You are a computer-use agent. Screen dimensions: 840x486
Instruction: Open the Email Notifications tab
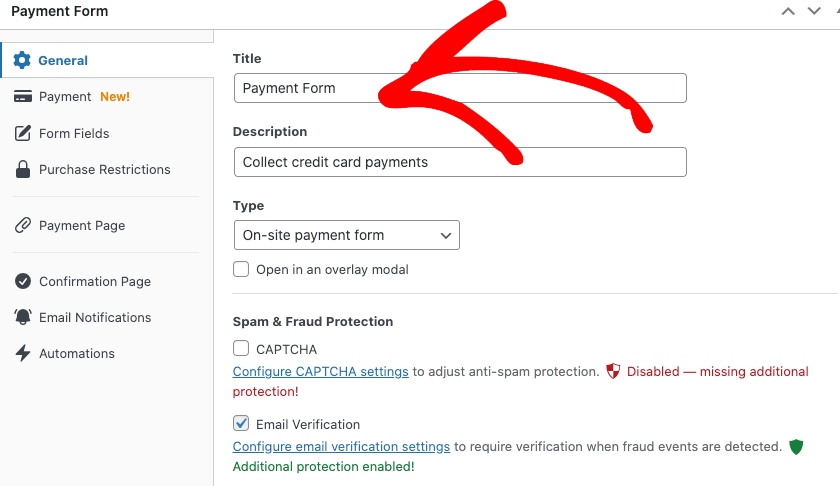click(95, 318)
